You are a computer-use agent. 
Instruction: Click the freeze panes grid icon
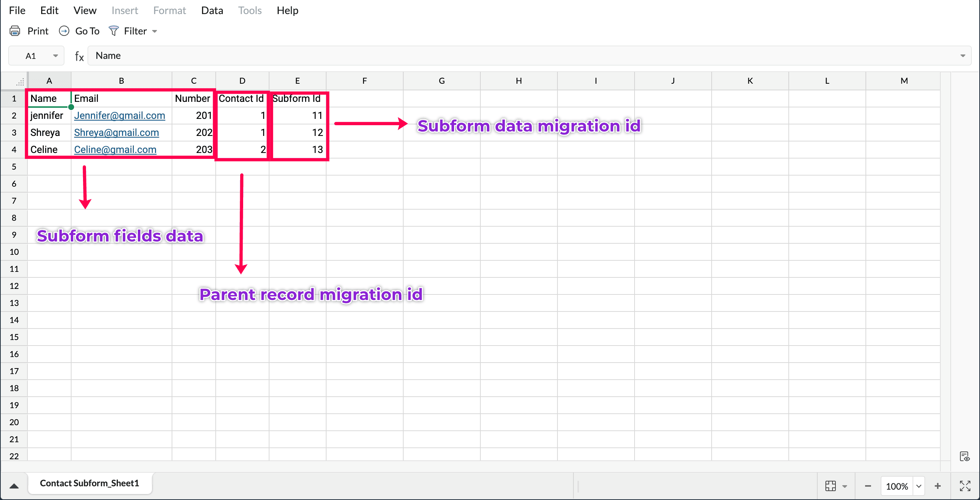[831, 486]
